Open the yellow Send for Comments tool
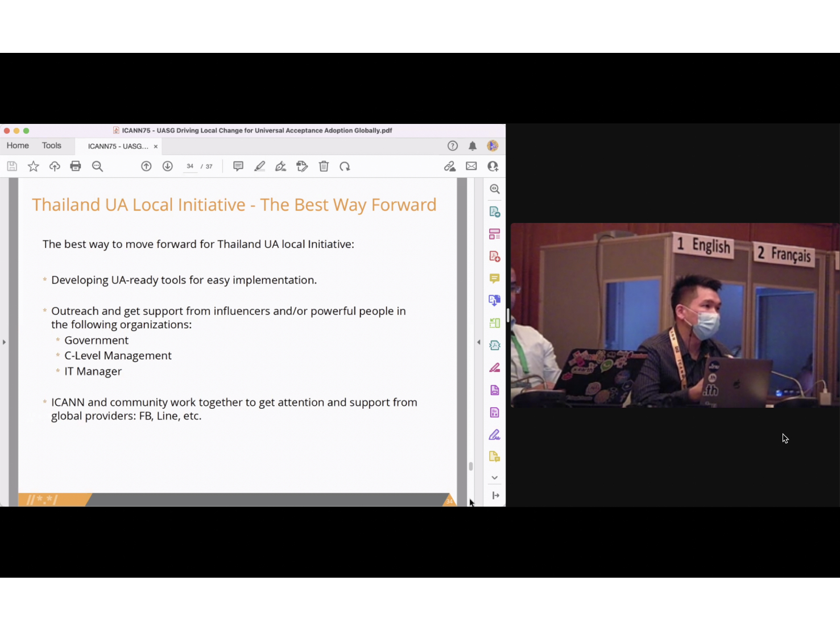The width and height of the screenshot is (840, 630). click(495, 456)
